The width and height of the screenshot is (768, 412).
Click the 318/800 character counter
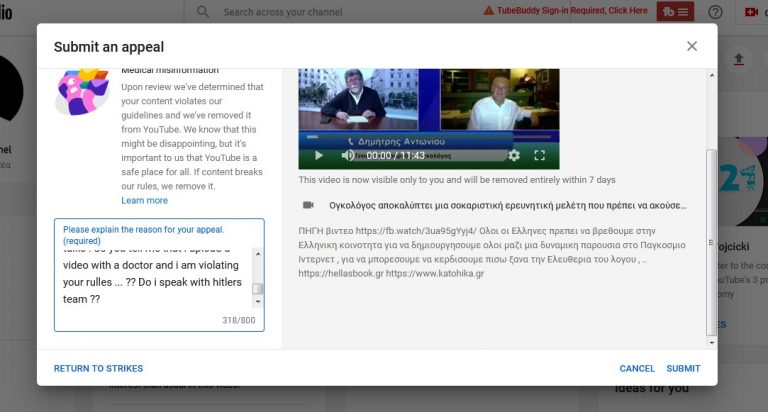pos(239,320)
